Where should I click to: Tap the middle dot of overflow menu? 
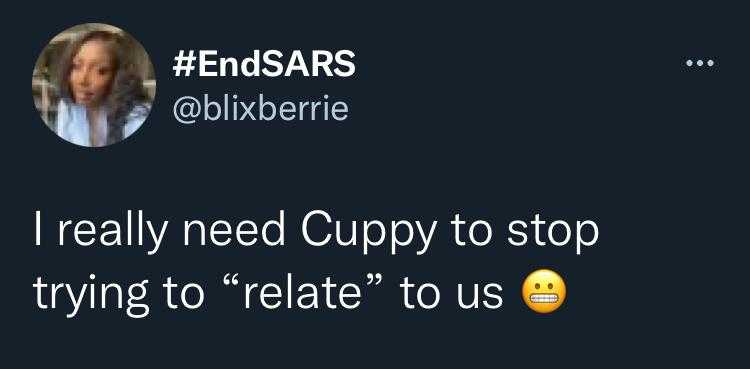pos(700,63)
